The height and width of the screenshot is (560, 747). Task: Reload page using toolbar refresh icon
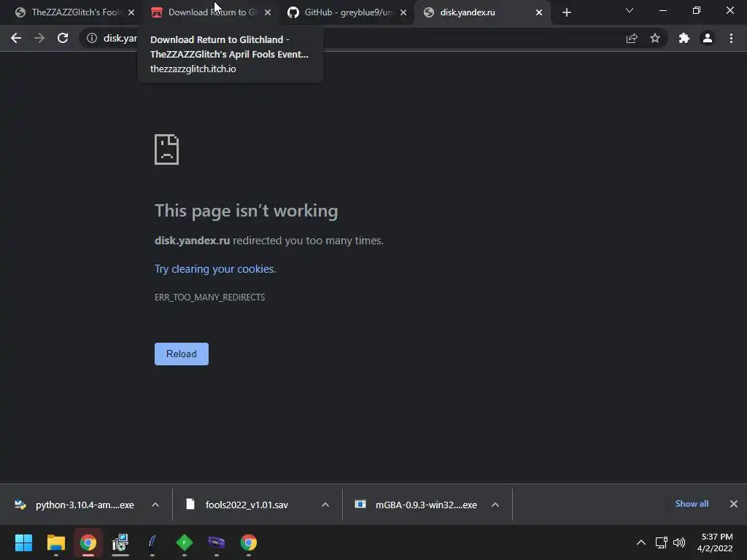[63, 38]
